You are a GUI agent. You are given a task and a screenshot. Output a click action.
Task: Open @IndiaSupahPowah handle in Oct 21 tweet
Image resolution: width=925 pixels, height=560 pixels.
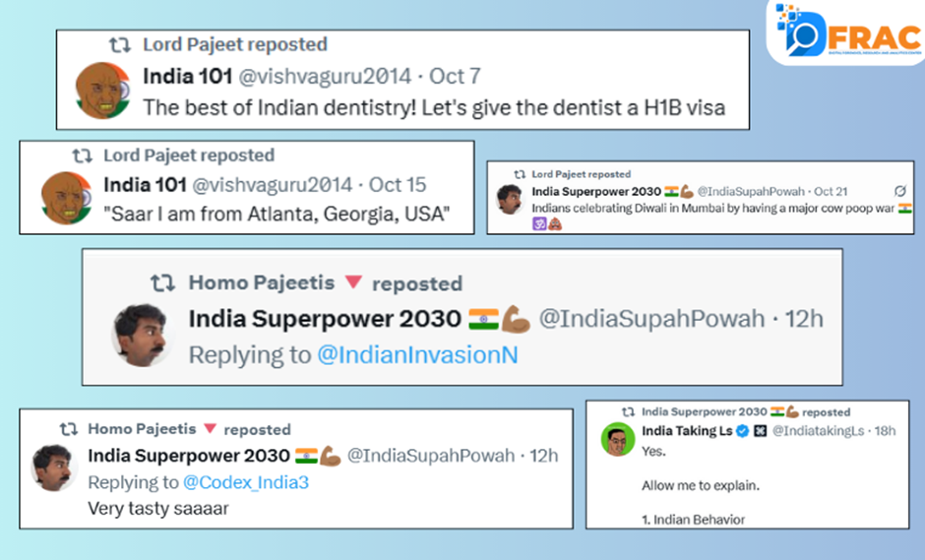(x=751, y=191)
